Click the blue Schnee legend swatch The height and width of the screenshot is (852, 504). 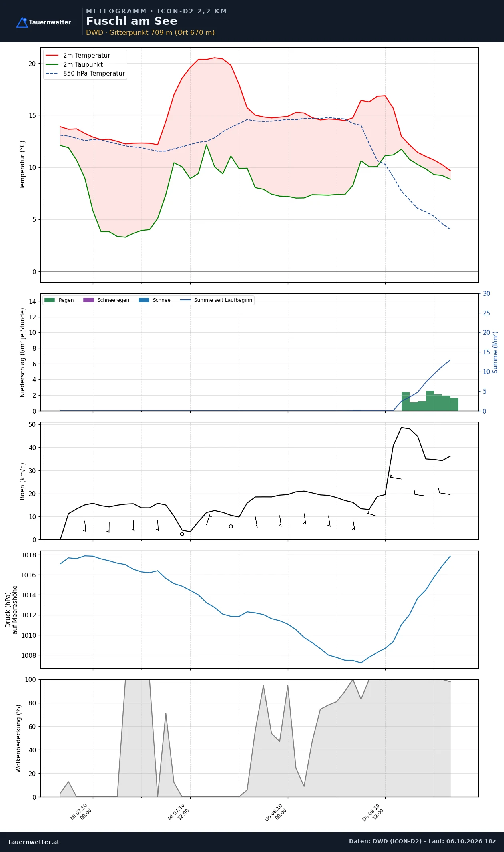pos(144,300)
